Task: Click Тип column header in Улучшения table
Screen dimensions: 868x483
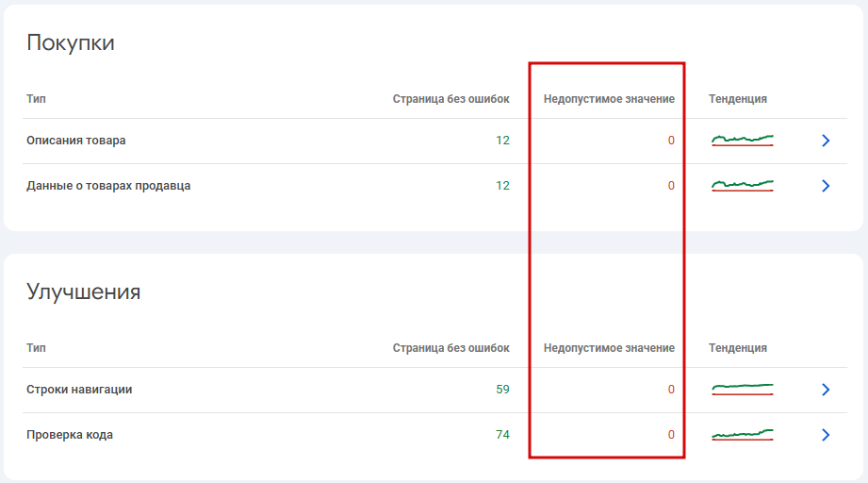Action: (36, 348)
